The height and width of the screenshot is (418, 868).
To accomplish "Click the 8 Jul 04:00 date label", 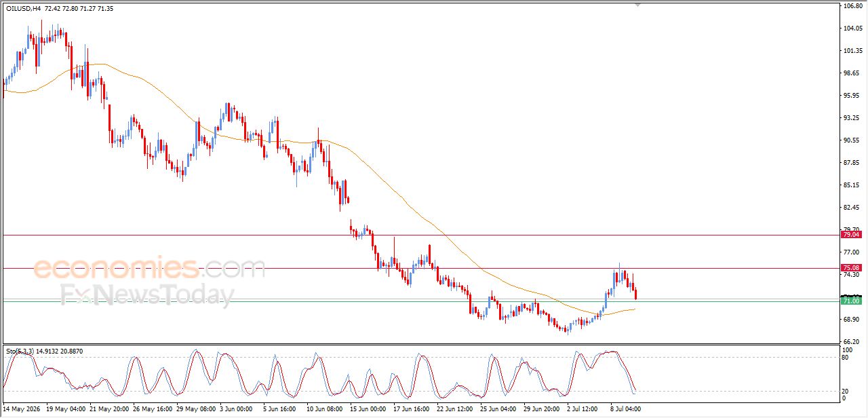I will (625, 409).
